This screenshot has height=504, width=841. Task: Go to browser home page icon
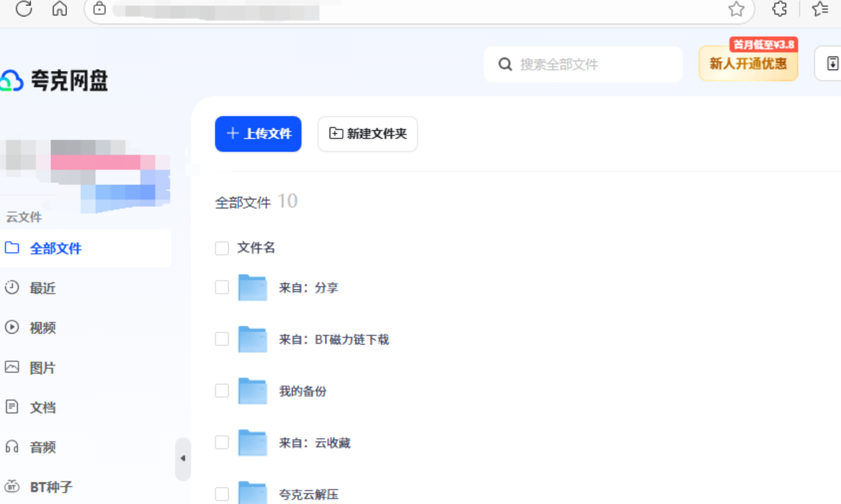tap(60, 9)
